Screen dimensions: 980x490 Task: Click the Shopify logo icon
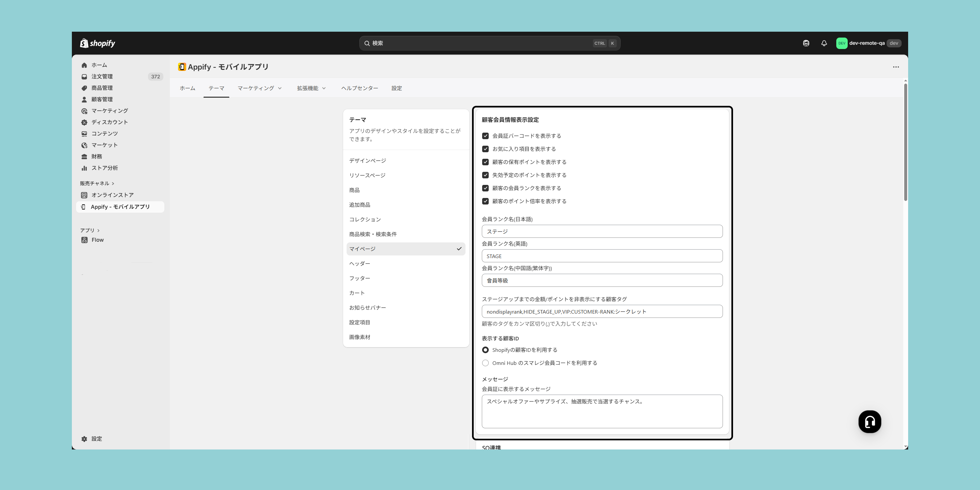click(x=84, y=43)
